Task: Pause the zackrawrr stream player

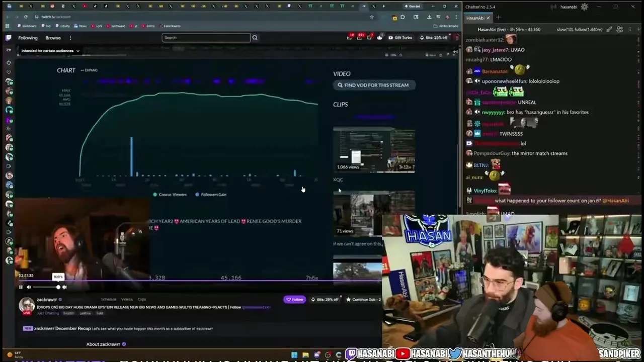Action: click(x=21, y=287)
